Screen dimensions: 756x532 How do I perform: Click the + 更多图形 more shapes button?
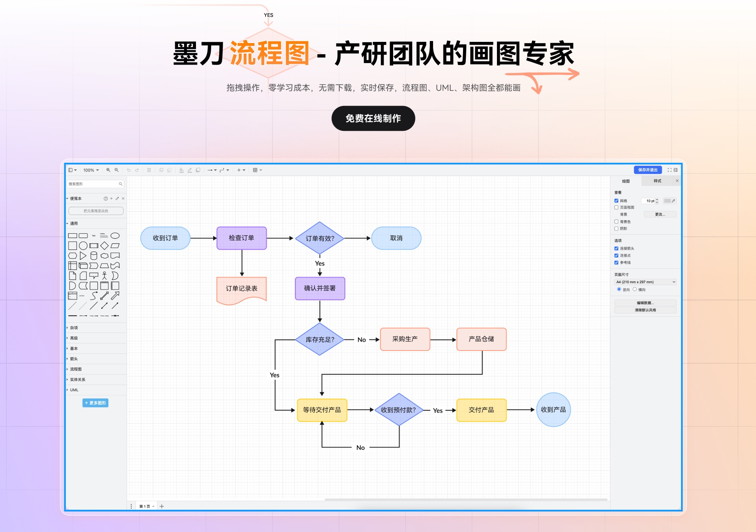coord(95,403)
